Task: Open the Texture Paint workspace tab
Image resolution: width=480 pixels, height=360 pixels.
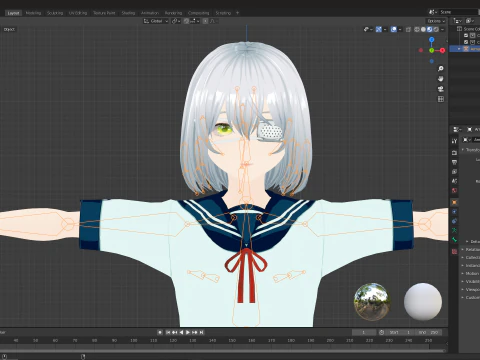Action: point(104,13)
